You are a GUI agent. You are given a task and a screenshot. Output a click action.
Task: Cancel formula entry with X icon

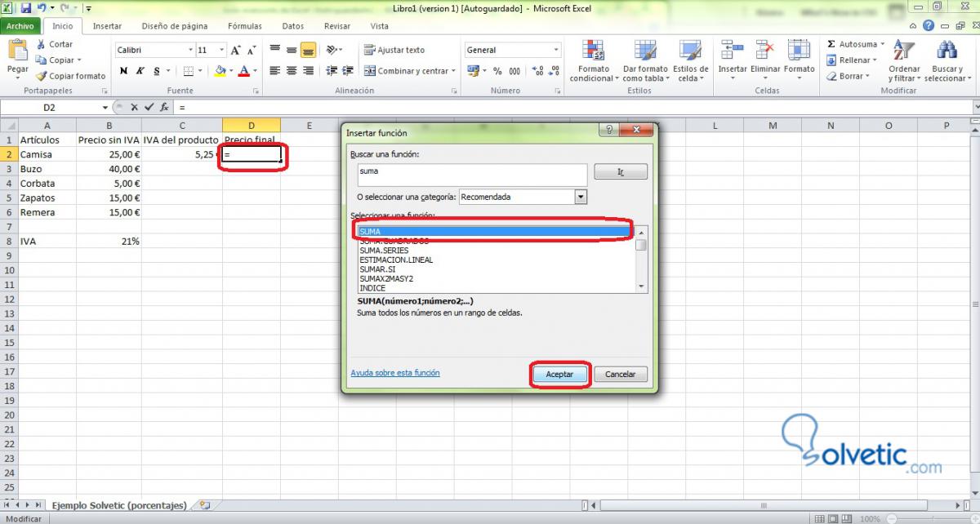134,107
